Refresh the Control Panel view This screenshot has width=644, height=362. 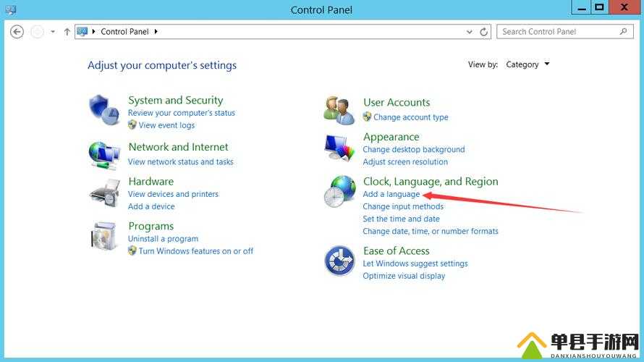point(484,32)
